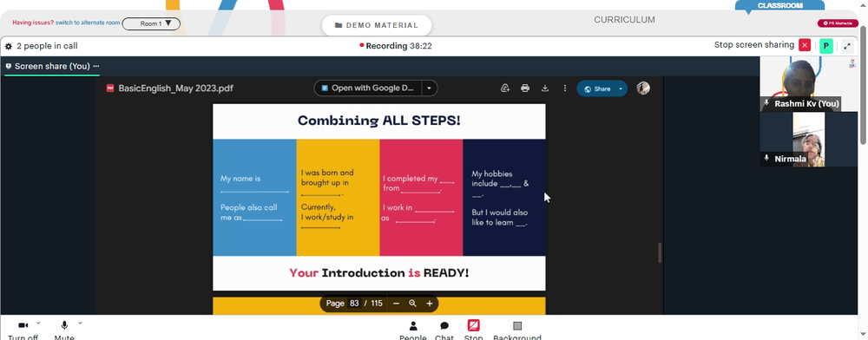
Task: Open the Demo Material tab
Action: (377, 25)
